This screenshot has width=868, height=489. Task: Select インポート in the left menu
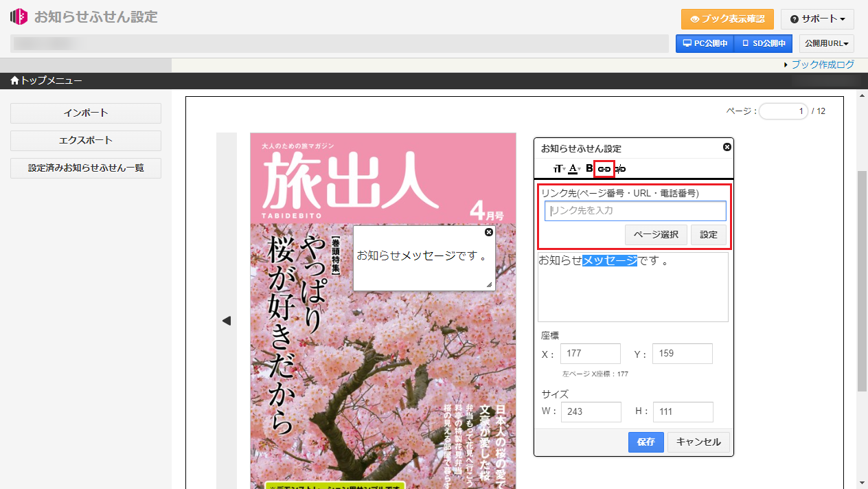click(x=86, y=113)
